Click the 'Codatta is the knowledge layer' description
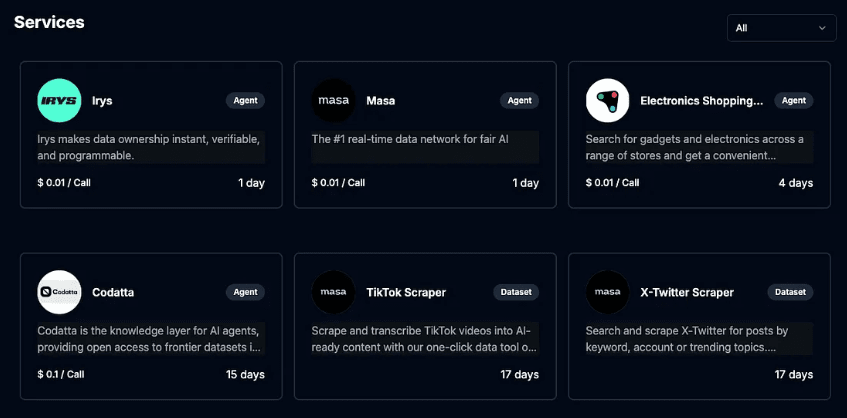 (151, 339)
